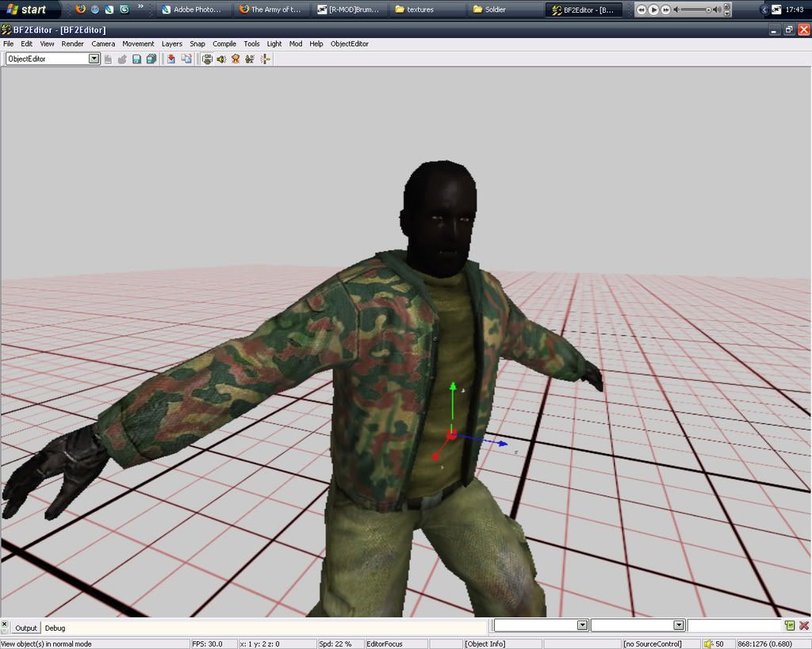812x649 pixels.
Task: Click the red X icon in output bar
Action: [x=803, y=626]
